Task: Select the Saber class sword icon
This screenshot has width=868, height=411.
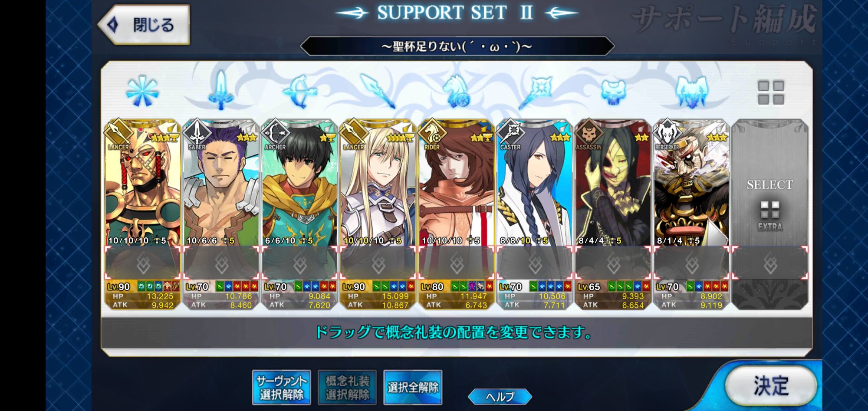Action: pyautogui.click(x=221, y=90)
